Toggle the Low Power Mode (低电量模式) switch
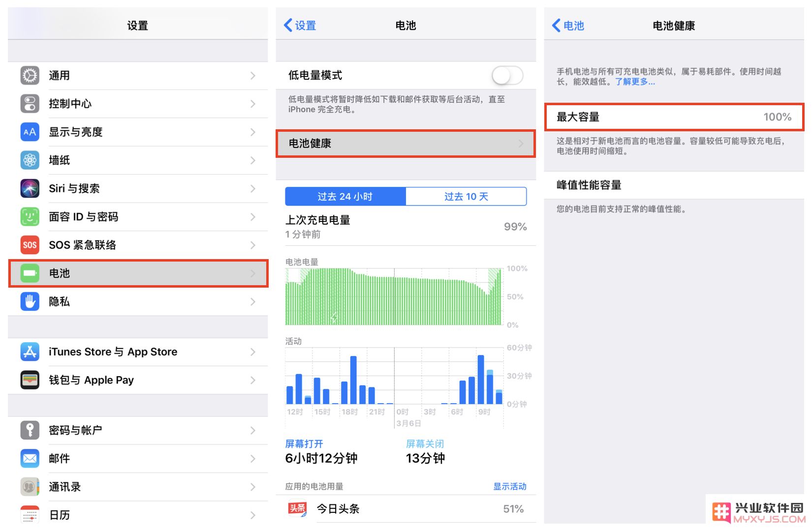Screen dimensions: 812x531 pos(507,76)
